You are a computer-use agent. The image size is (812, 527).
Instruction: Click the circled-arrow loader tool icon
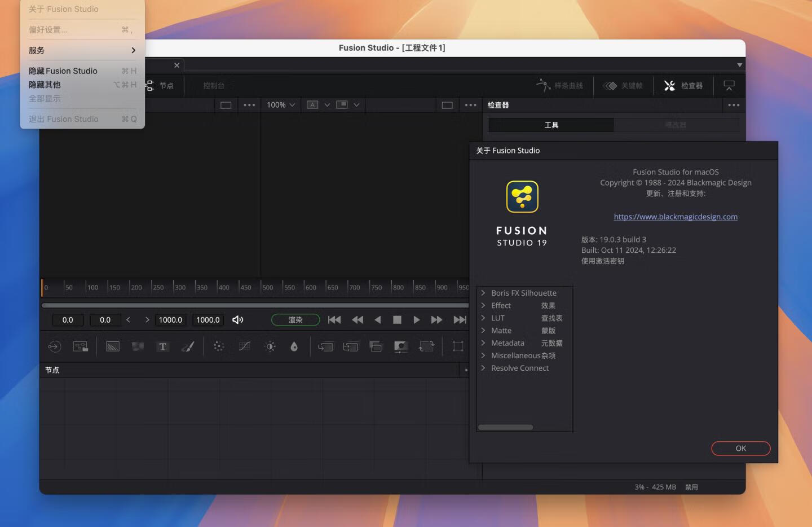54,346
